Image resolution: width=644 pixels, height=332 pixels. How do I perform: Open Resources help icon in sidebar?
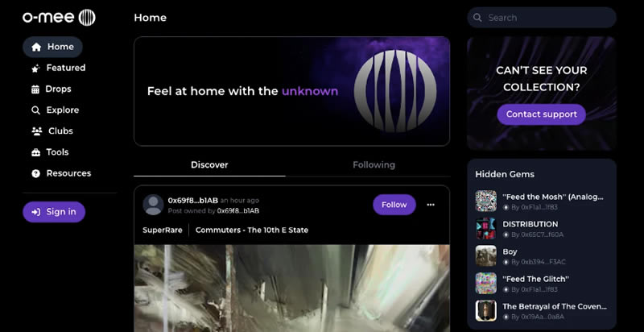(35, 173)
